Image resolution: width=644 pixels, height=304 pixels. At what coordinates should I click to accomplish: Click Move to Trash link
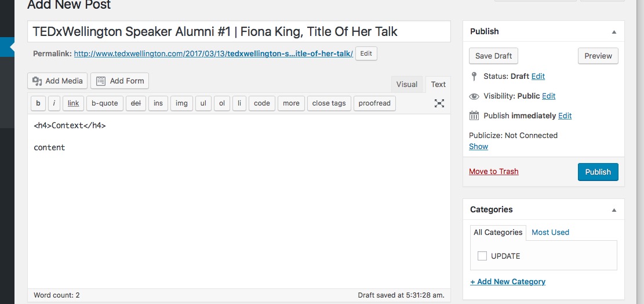point(494,171)
